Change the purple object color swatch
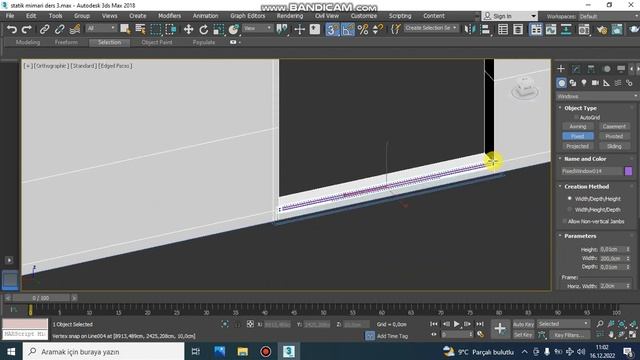640x360 pixels. (629, 171)
